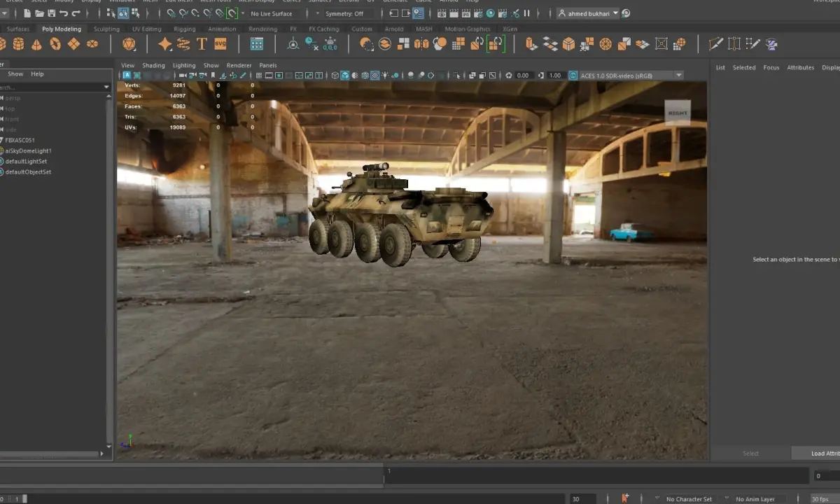This screenshot has height=504, width=840.
Task: Click the Select button in Attribute Editor
Action: 750,453
